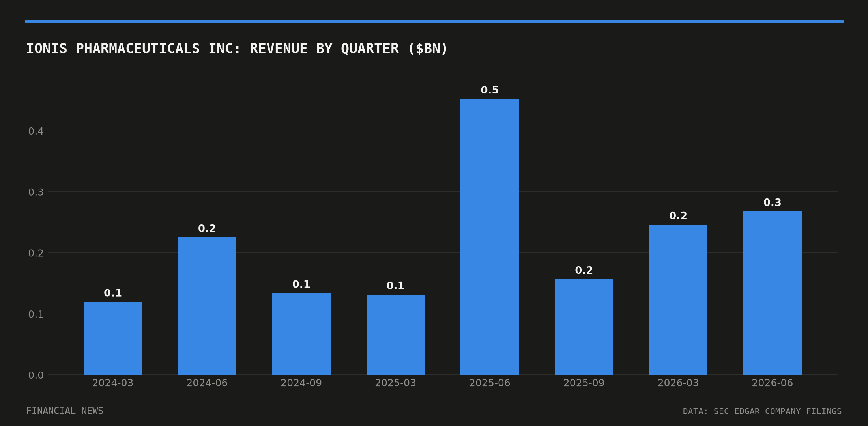The image size is (868, 426).
Task: Click the 0.3 y-axis tick label
Action: coord(36,192)
